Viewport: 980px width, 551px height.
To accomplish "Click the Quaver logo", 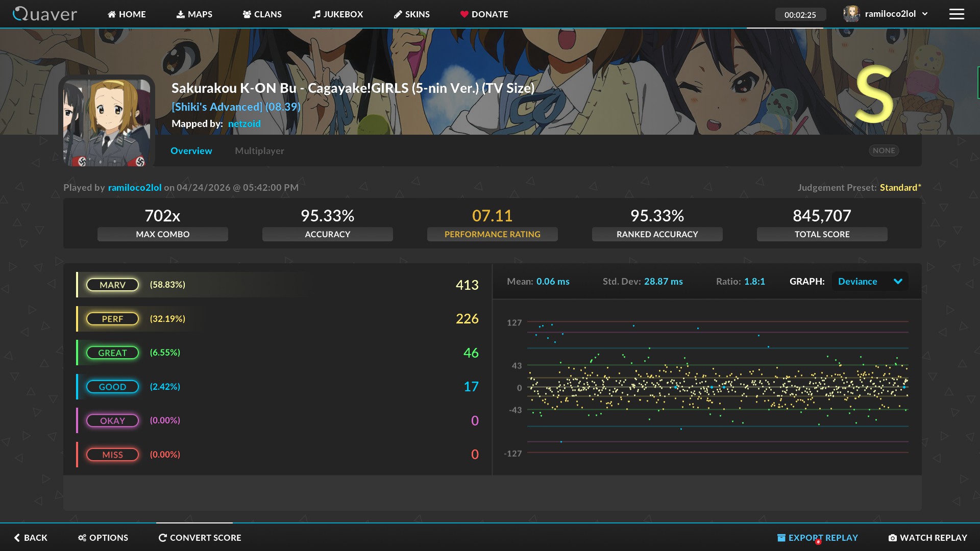I will [45, 14].
